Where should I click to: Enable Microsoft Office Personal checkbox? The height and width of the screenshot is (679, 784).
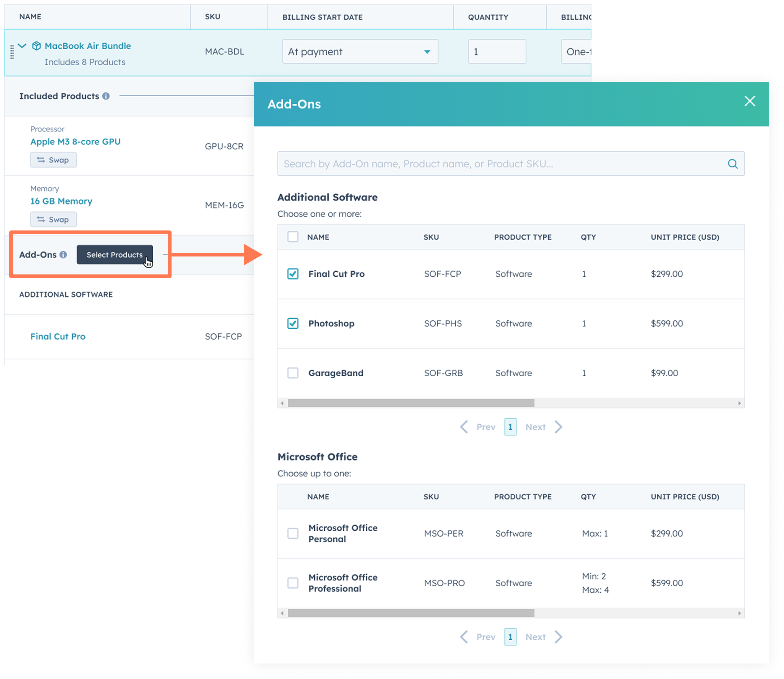pyautogui.click(x=293, y=533)
